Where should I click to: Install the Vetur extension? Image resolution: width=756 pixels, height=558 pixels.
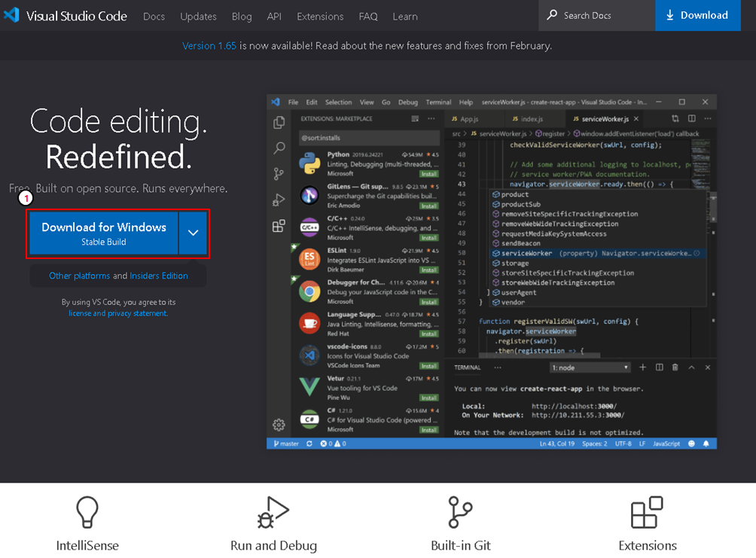pyautogui.click(x=428, y=398)
